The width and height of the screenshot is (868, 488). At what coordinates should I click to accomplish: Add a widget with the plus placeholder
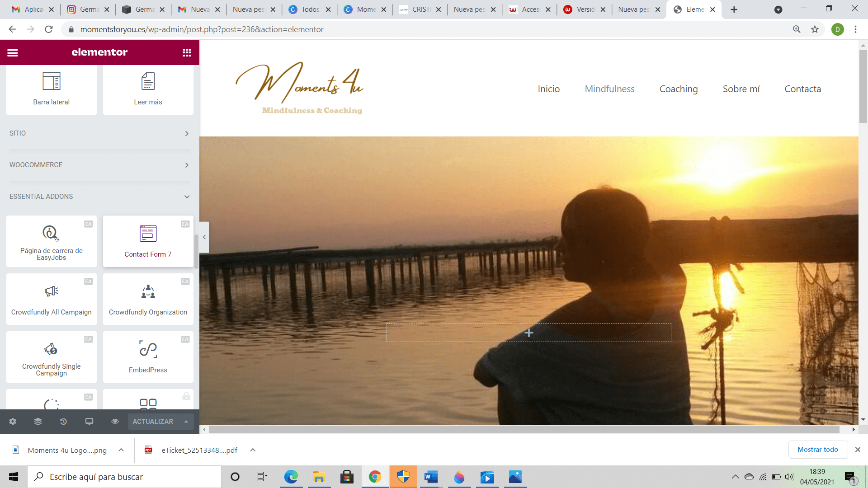pyautogui.click(x=529, y=333)
